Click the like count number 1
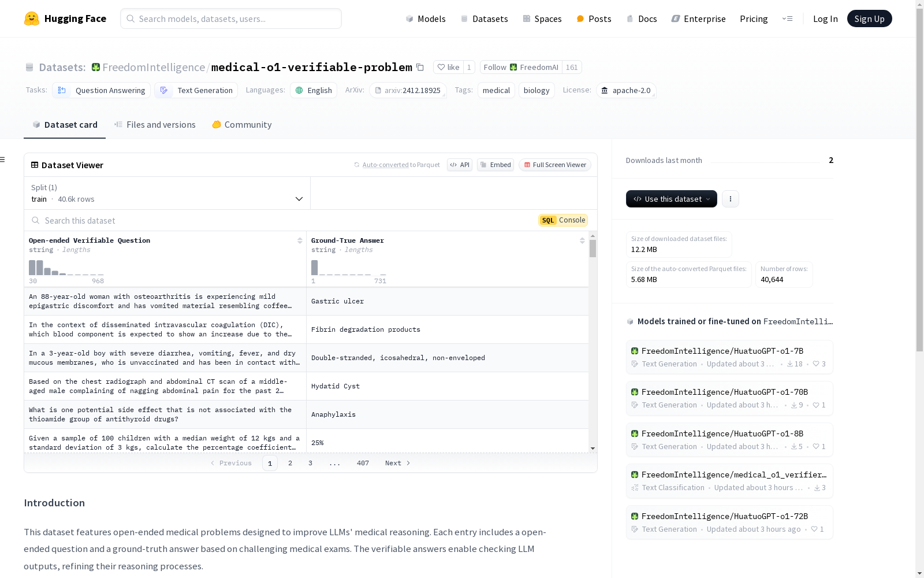The width and height of the screenshot is (924, 578). point(469,67)
